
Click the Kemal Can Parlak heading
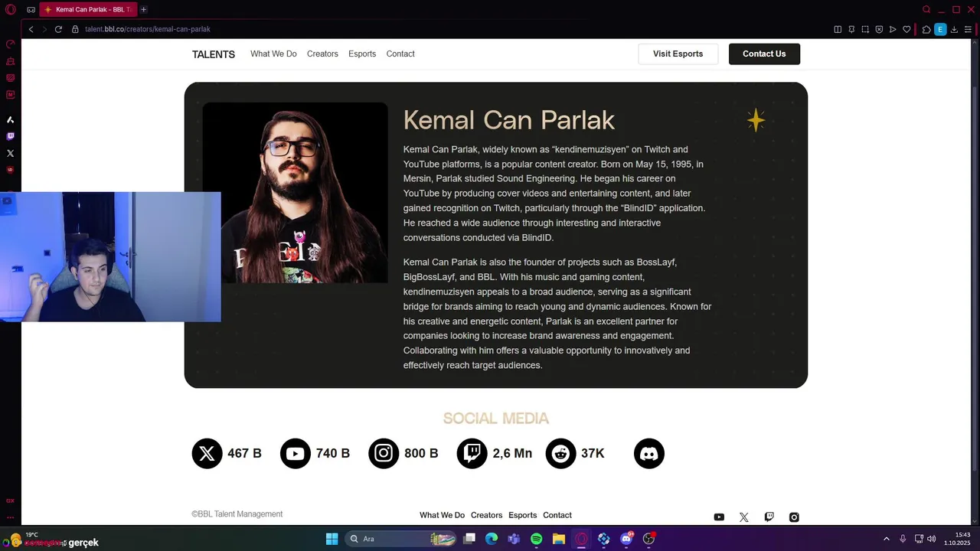[x=509, y=120]
